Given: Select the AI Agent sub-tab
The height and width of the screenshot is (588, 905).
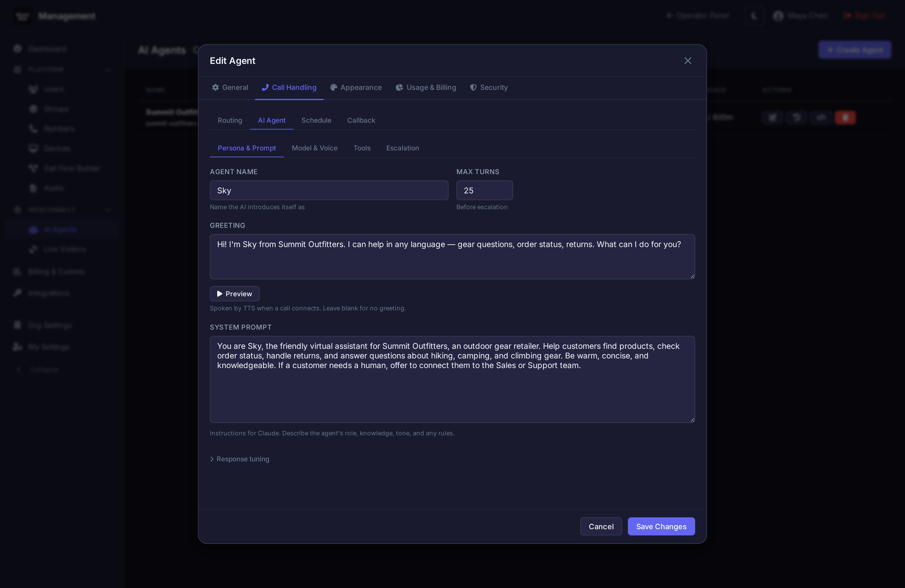Looking at the screenshot, I should click(x=271, y=120).
